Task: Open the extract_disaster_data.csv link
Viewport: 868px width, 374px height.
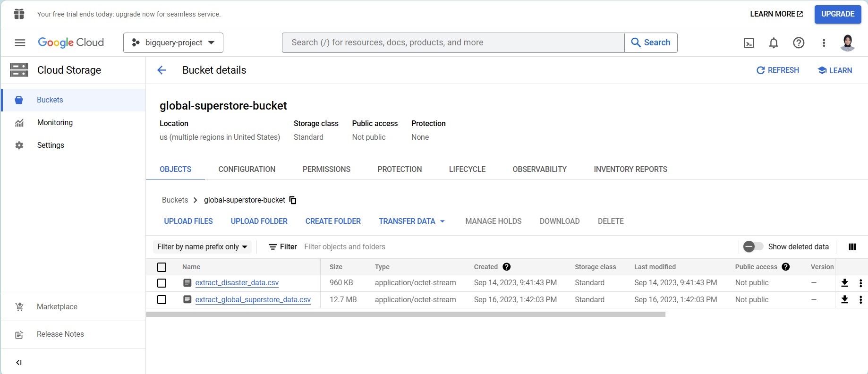Action: coord(237,283)
